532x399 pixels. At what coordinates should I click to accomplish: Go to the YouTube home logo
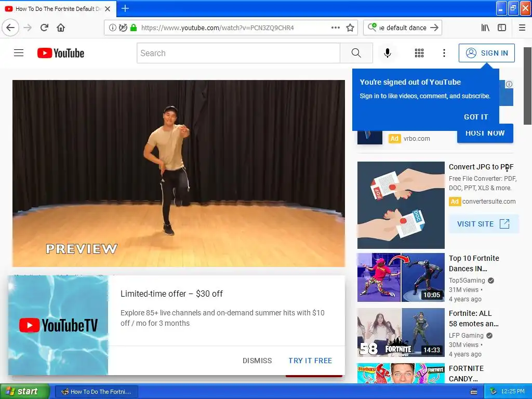[x=61, y=53]
